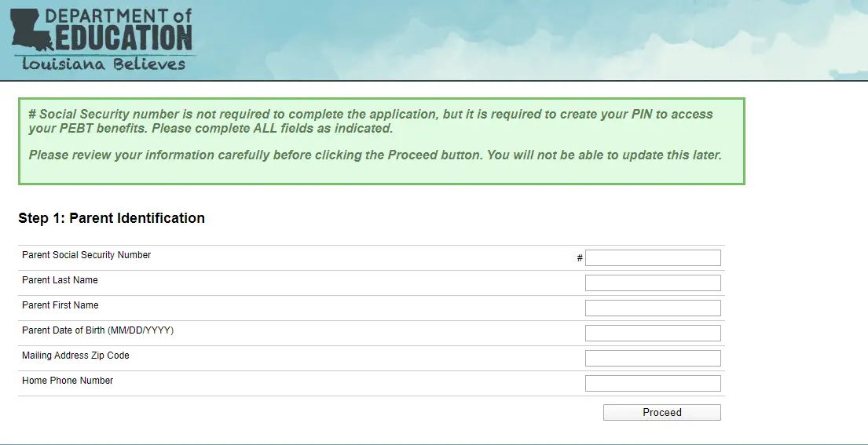
Task: Click the Louisiana state shape icon
Action: click(31, 31)
